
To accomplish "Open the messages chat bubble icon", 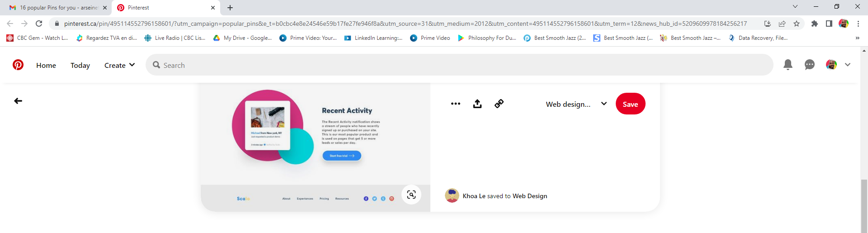I will pyautogui.click(x=809, y=65).
